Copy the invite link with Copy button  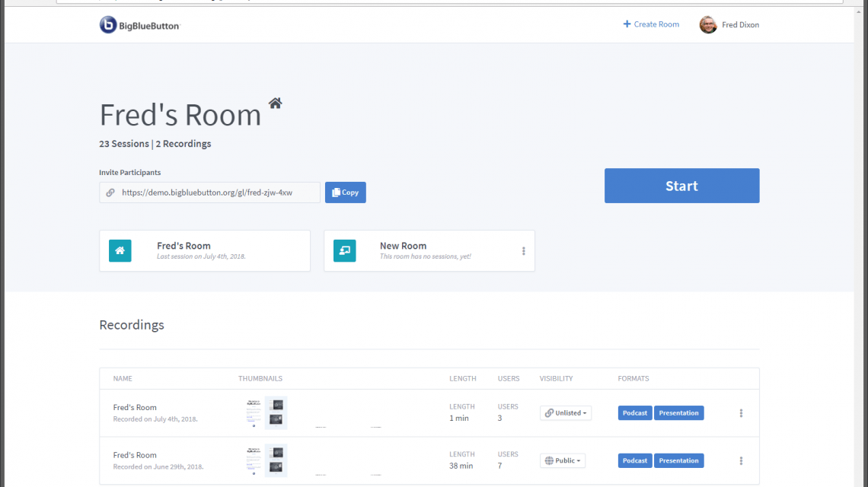pos(346,193)
